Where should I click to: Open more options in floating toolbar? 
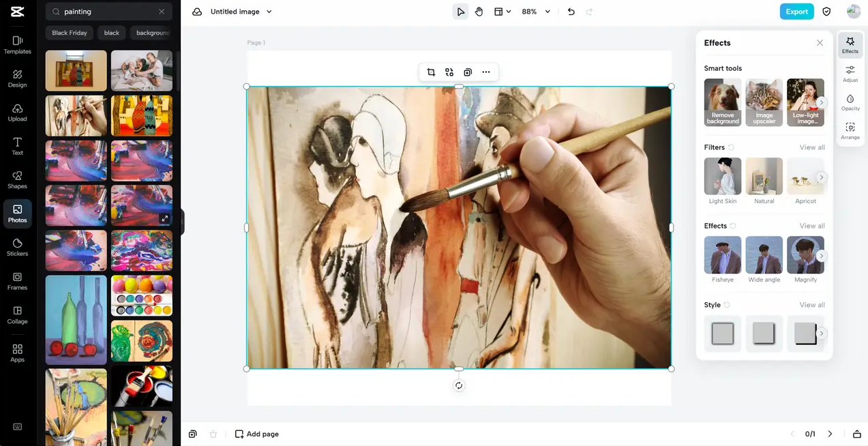(x=486, y=72)
